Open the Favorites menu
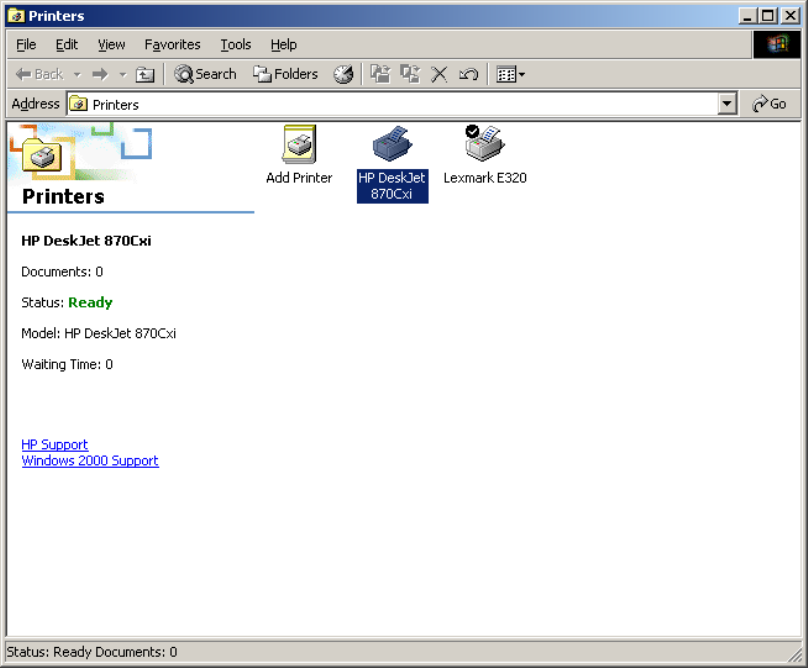Screen dimensions: 808x668 (x=172, y=45)
